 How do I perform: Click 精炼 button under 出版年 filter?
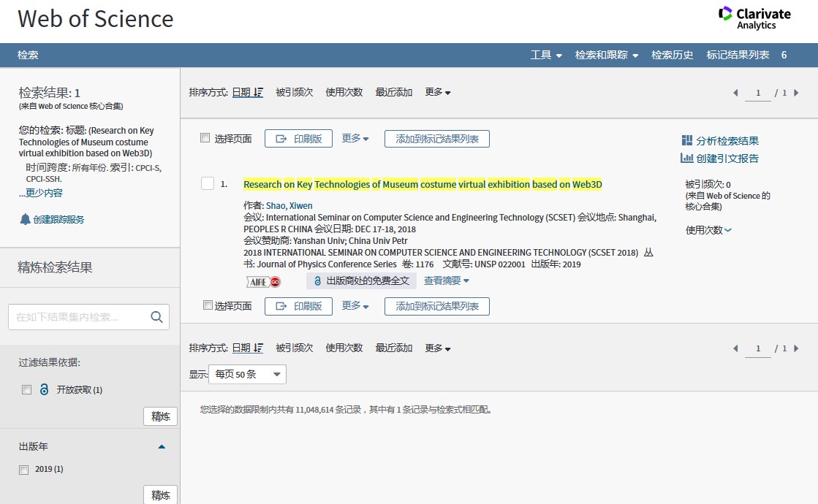point(160,495)
